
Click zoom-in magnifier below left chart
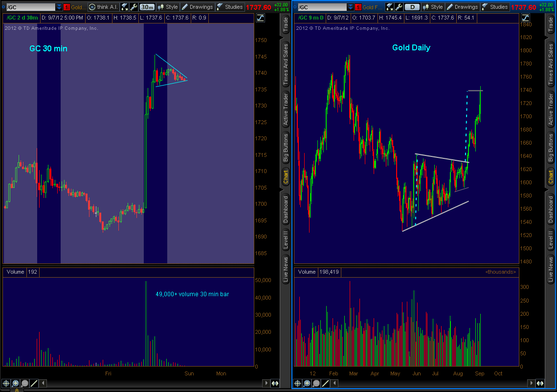[16, 383]
